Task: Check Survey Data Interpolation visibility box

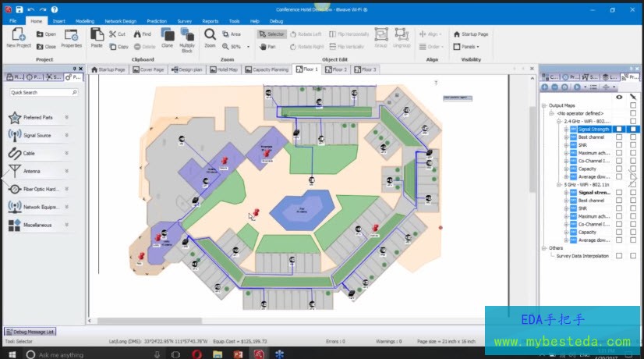Action: 619,256
